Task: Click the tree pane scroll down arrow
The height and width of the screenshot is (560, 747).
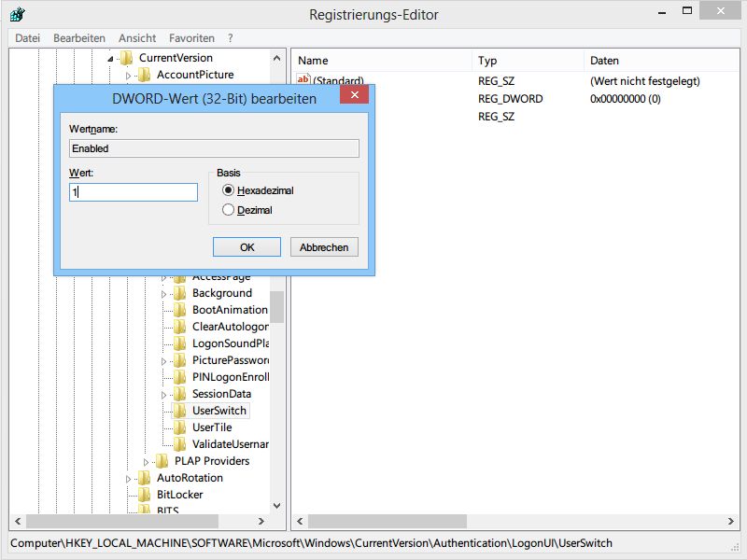Action: click(x=276, y=506)
